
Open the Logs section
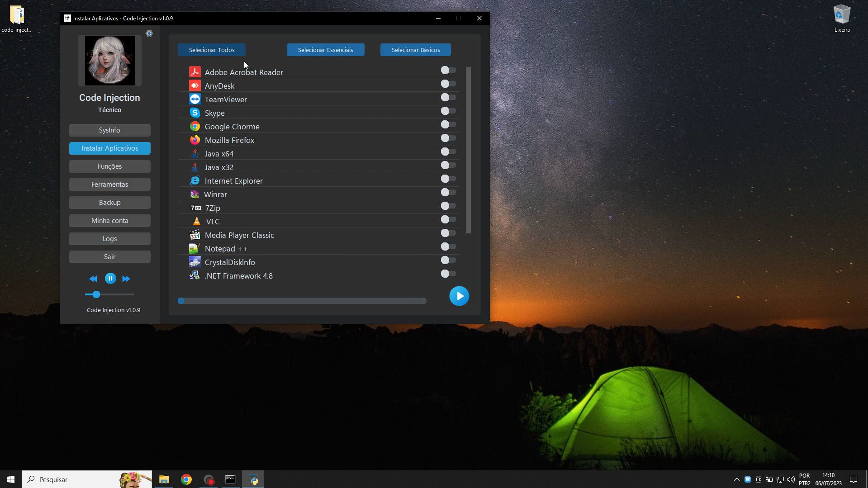[110, 239]
